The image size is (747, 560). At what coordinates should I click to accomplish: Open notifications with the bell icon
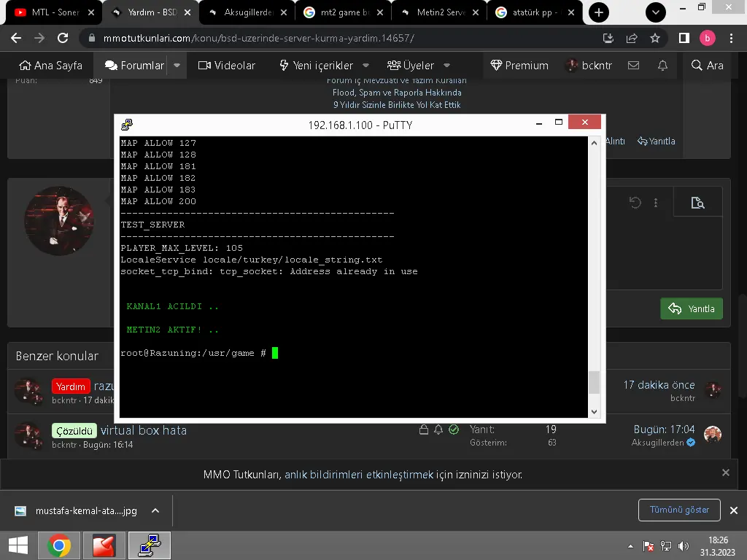pyautogui.click(x=662, y=65)
